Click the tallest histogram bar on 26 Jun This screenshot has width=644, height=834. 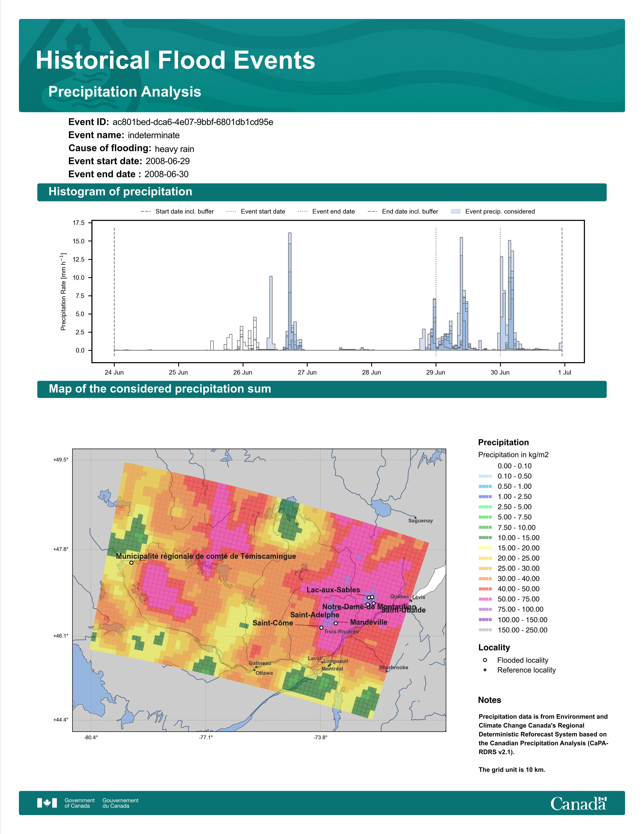click(x=290, y=291)
